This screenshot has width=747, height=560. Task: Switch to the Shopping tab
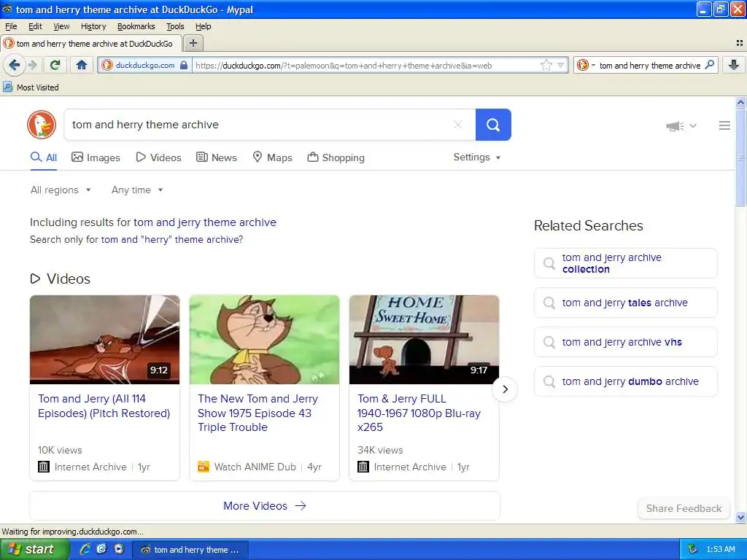click(x=336, y=157)
